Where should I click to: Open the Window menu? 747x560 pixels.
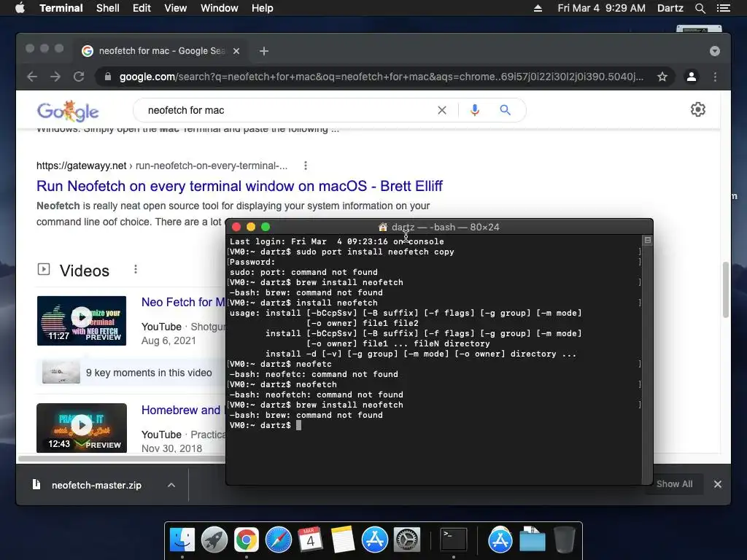219,8
